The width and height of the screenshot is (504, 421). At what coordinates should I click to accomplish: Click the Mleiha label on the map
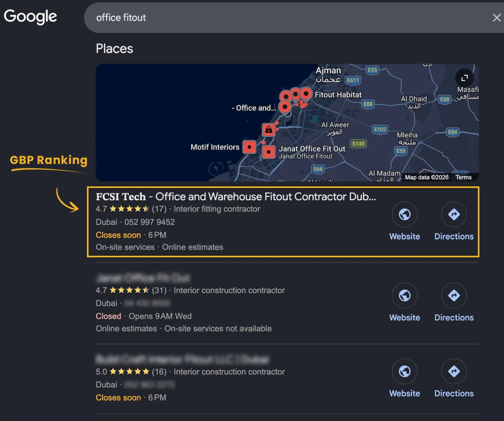(x=407, y=138)
